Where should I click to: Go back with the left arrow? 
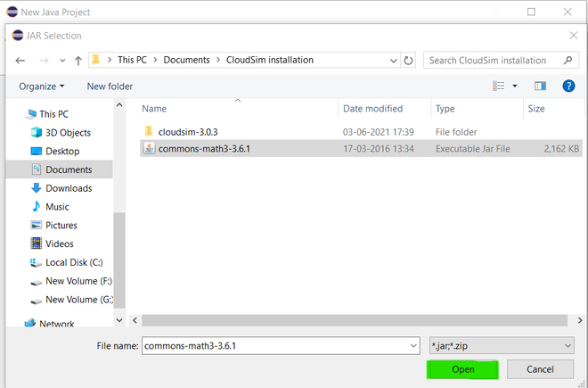pyautogui.click(x=20, y=60)
